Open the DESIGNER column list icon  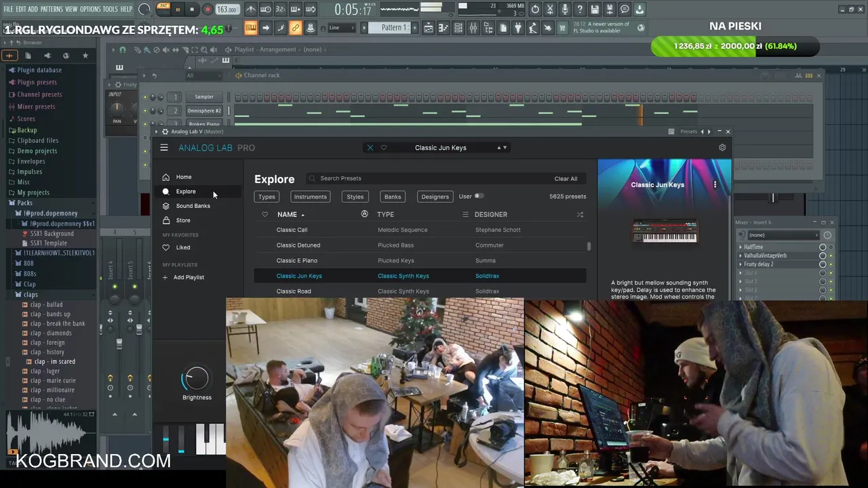[465, 214]
